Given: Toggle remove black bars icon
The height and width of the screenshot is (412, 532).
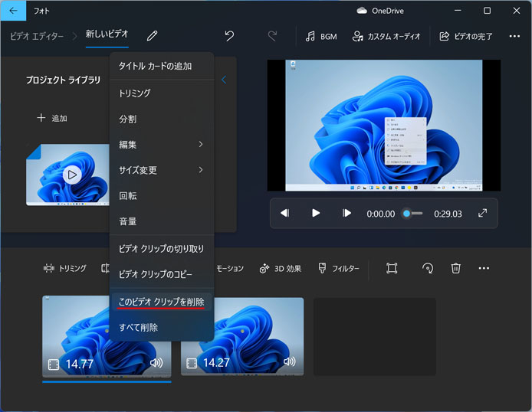Looking at the screenshot, I should (x=392, y=268).
